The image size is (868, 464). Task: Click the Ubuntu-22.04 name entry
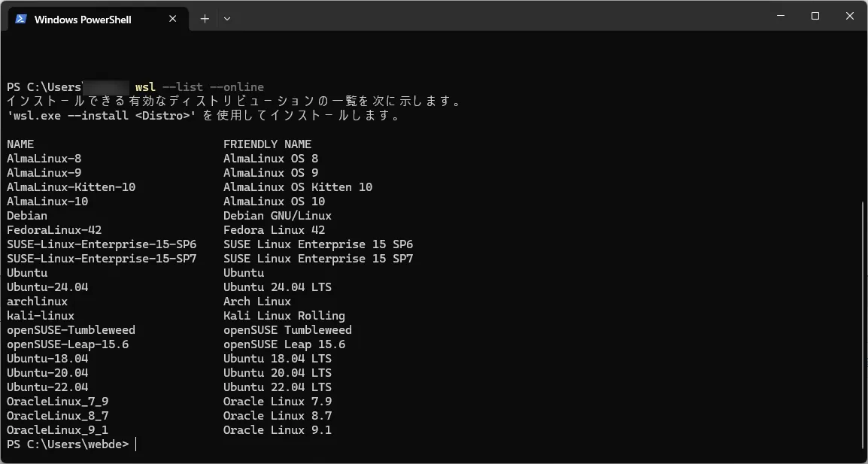[x=47, y=387]
